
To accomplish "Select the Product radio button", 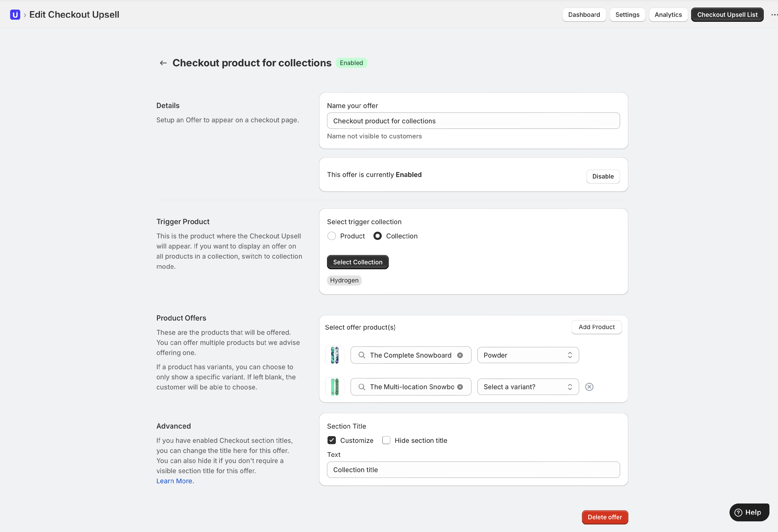I will pos(331,236).
